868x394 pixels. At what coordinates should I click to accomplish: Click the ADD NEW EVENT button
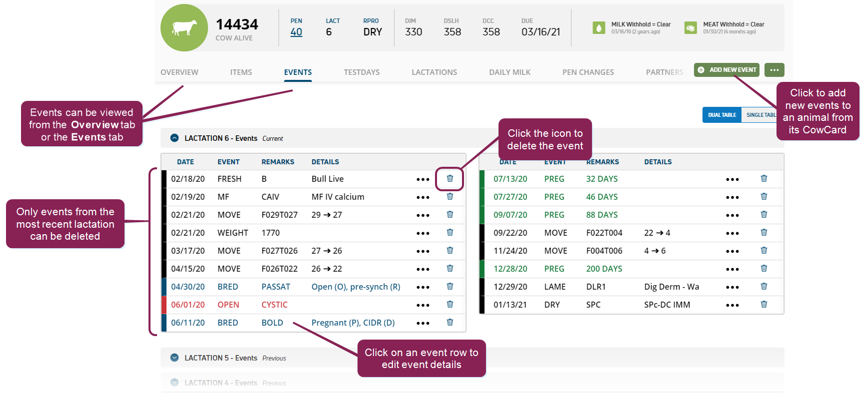[726, 70]
